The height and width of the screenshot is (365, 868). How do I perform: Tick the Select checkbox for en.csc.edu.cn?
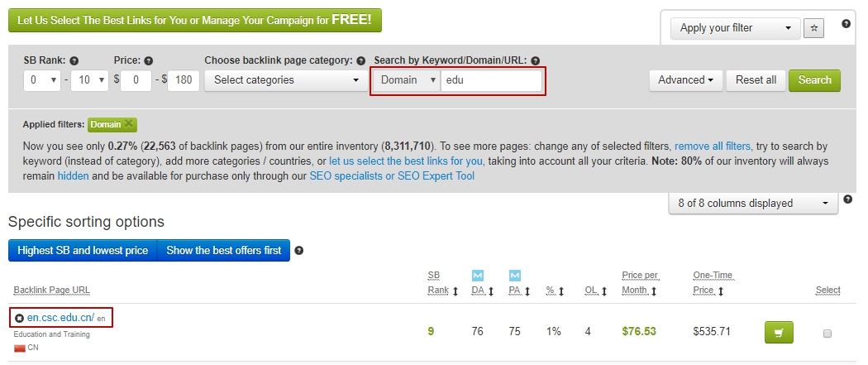coord(827,333)
